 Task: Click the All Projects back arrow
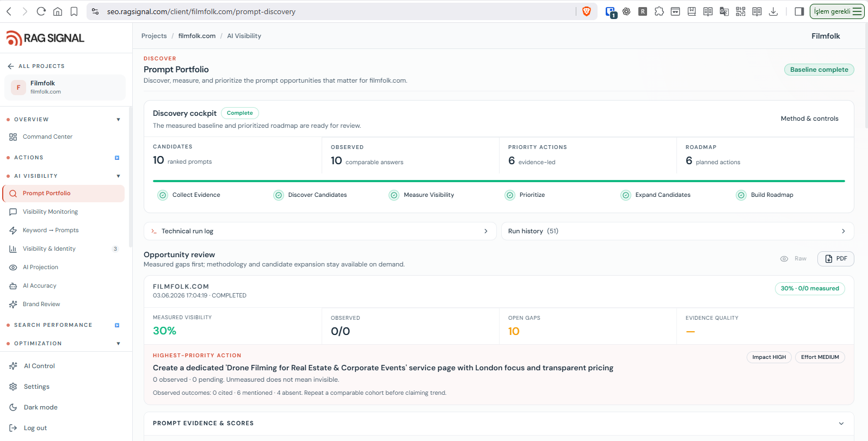11,66
